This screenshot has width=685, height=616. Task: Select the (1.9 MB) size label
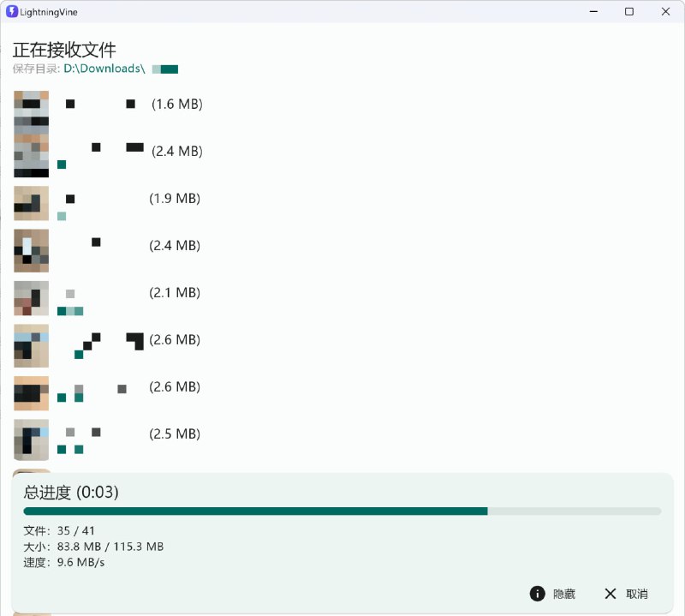pyautogui.click(x=175, y=199)
